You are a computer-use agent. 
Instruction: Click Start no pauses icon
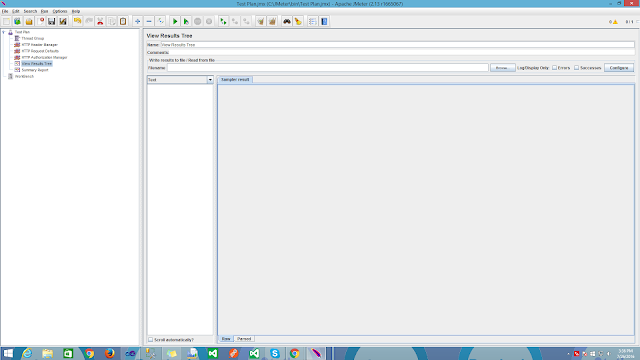tap(186, 21)
